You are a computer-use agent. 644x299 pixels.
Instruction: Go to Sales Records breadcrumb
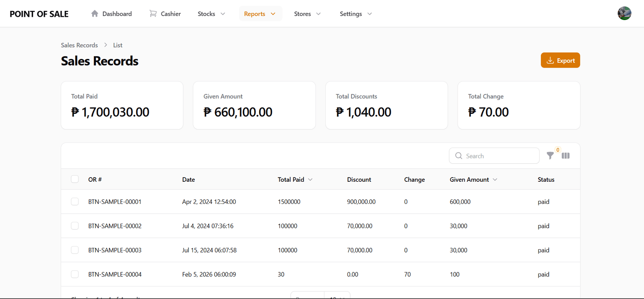click(x=79, y=45)
